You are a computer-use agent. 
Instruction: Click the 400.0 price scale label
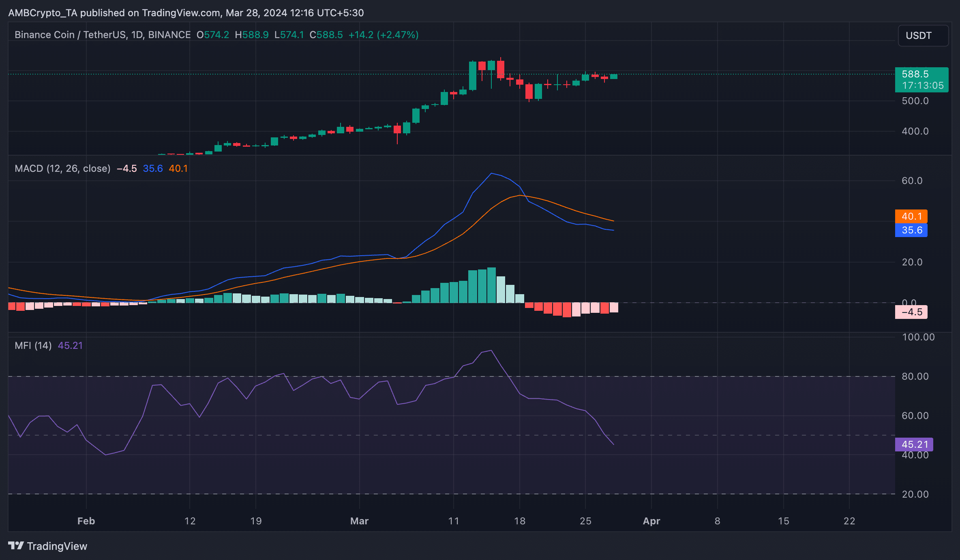915,131
